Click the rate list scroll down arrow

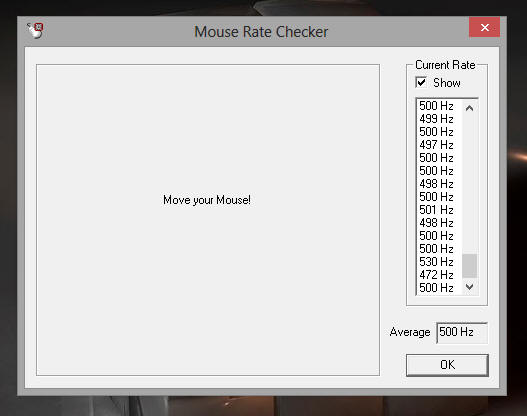[470, 287]
